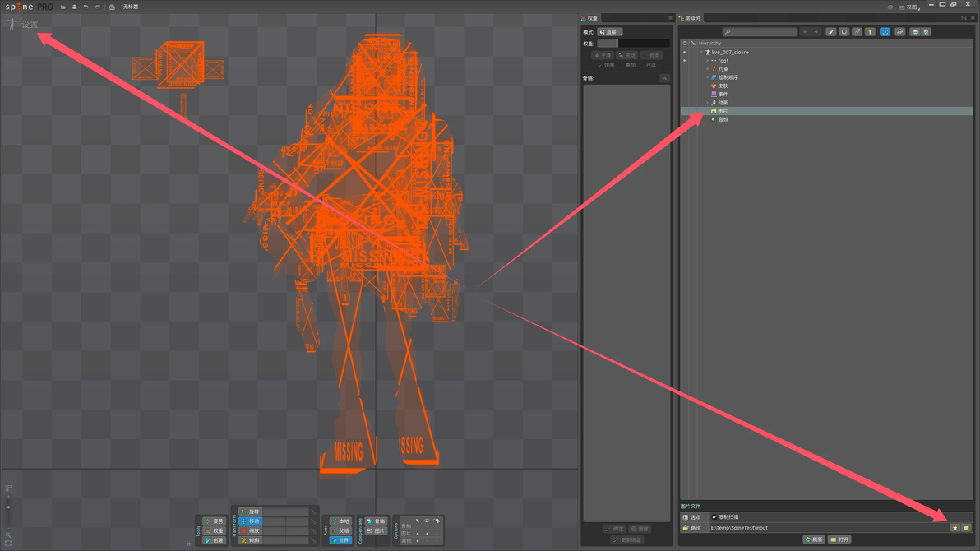Undo last action via the undo arrow
The width and height of the screenshot is (980, 551).
86,7
